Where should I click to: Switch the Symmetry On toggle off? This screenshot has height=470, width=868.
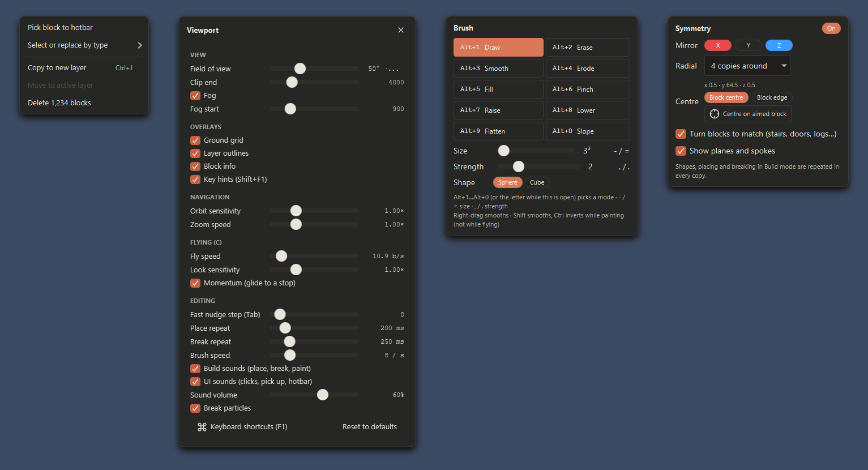click(x=831, y=28)
